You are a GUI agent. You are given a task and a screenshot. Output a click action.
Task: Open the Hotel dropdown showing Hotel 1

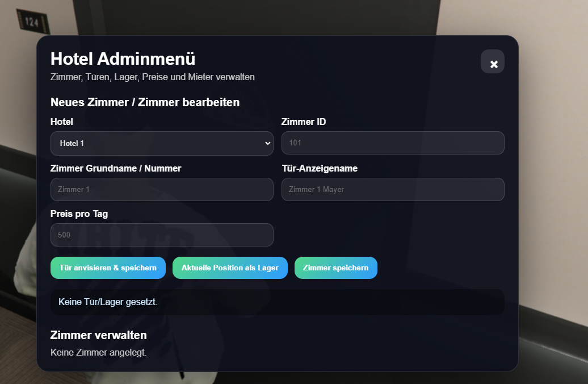click(x=162, y=143)
